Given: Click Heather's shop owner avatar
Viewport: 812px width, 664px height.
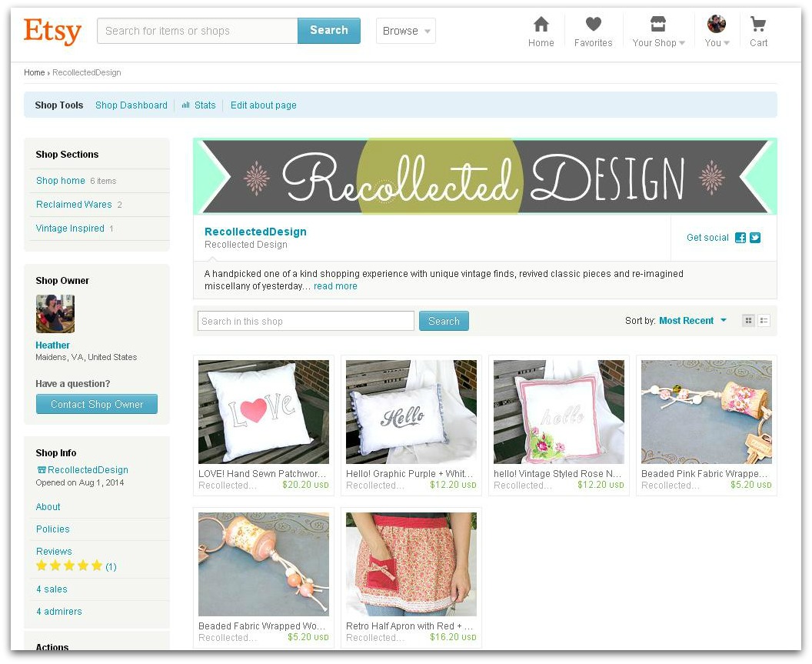Looking at the screenshot, I should (55, 314).
